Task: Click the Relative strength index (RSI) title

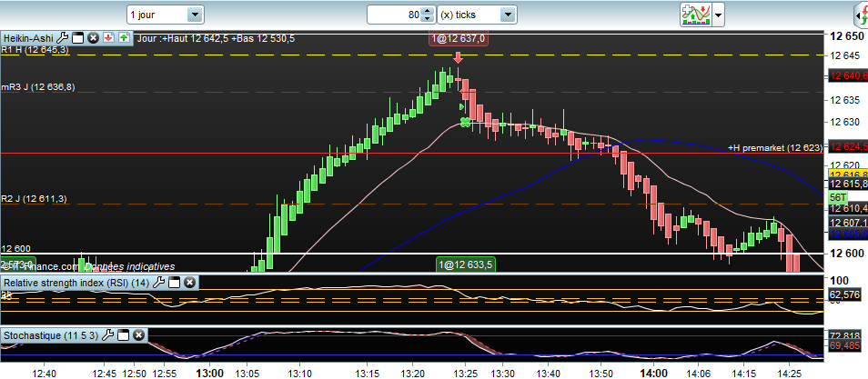Action: (x=76, y=283)
